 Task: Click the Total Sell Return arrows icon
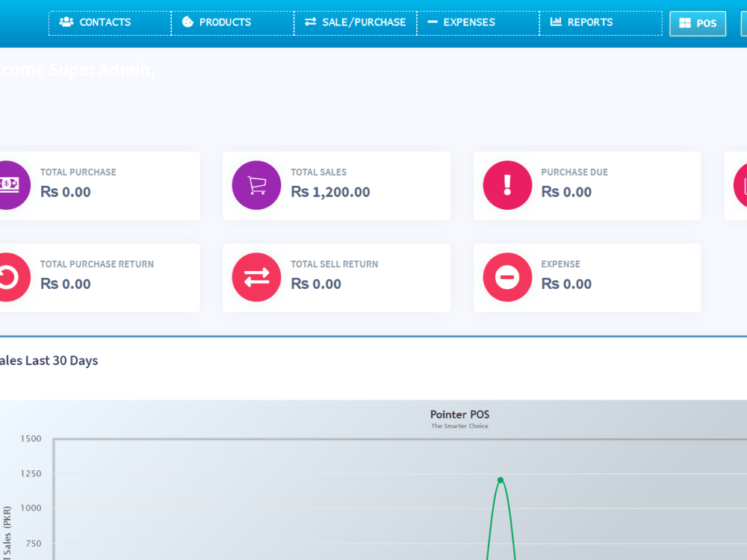pyautogui.click(x=256, y=277)
